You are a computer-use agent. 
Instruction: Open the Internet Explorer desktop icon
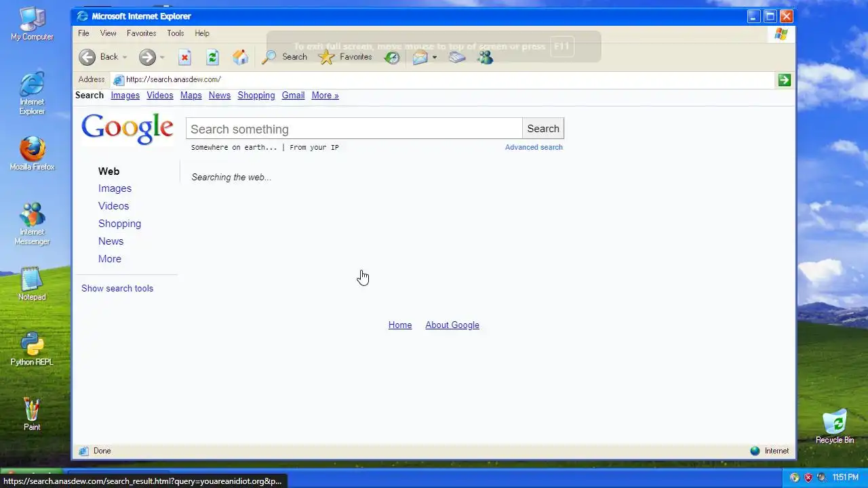[x=32, y=94]
